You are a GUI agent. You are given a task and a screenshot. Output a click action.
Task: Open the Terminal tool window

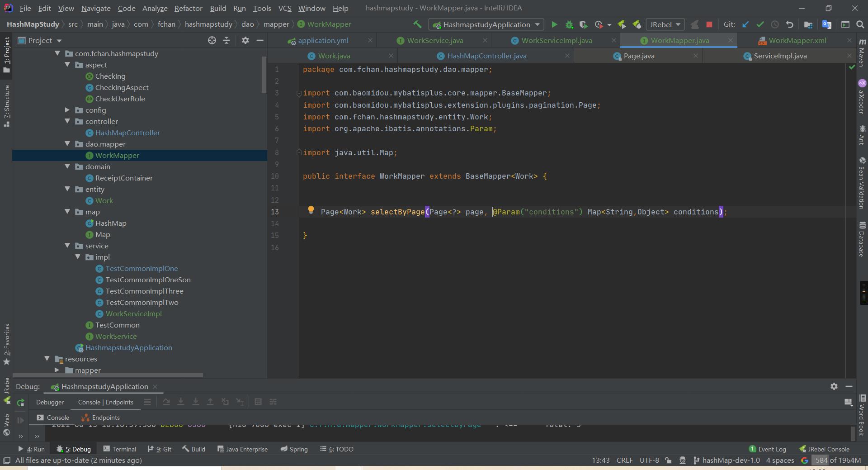[119, 449]
